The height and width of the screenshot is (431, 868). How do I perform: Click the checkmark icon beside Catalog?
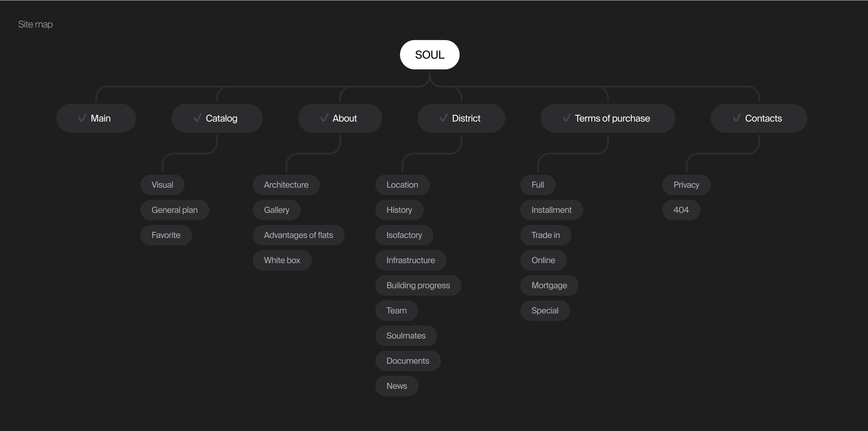coord(197,118)
